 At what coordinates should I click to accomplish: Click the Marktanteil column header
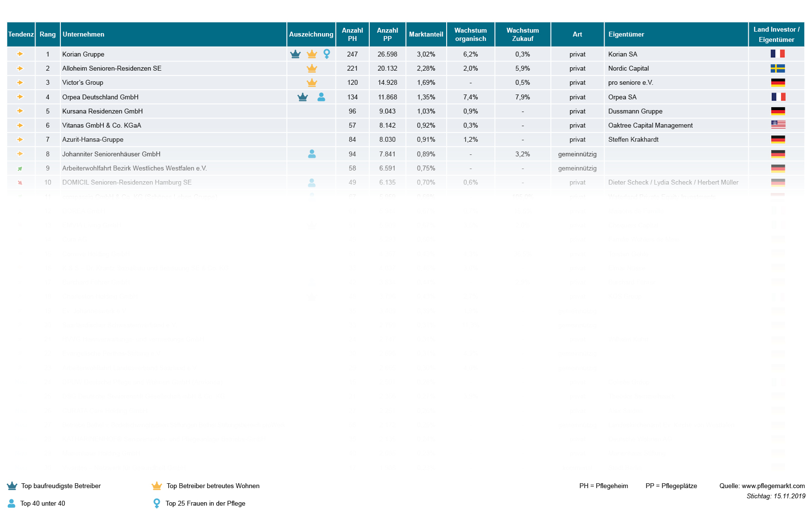pyautogui.click(x=426, y=34)
